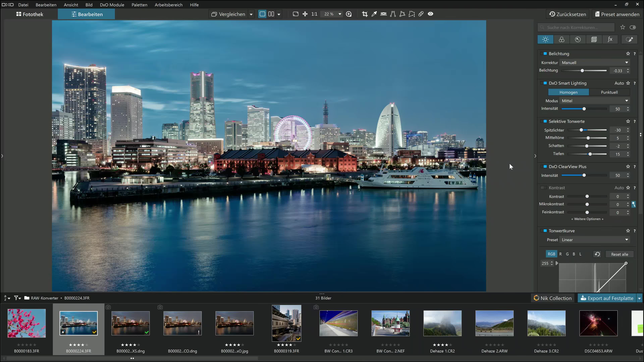Disable the Tonwertkurve correction
This screenshot has width=644, height=362.
[544, 231]
